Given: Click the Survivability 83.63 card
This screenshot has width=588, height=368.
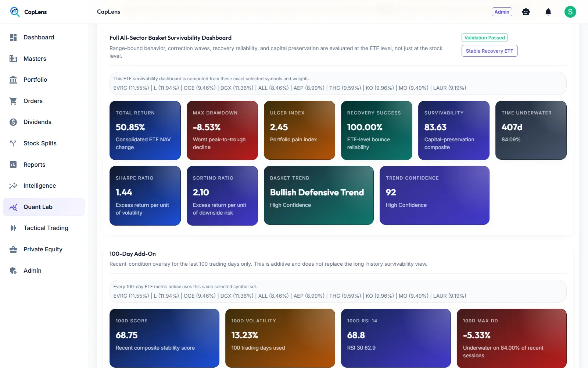Looking at the screenshot, I should [454, 130].
